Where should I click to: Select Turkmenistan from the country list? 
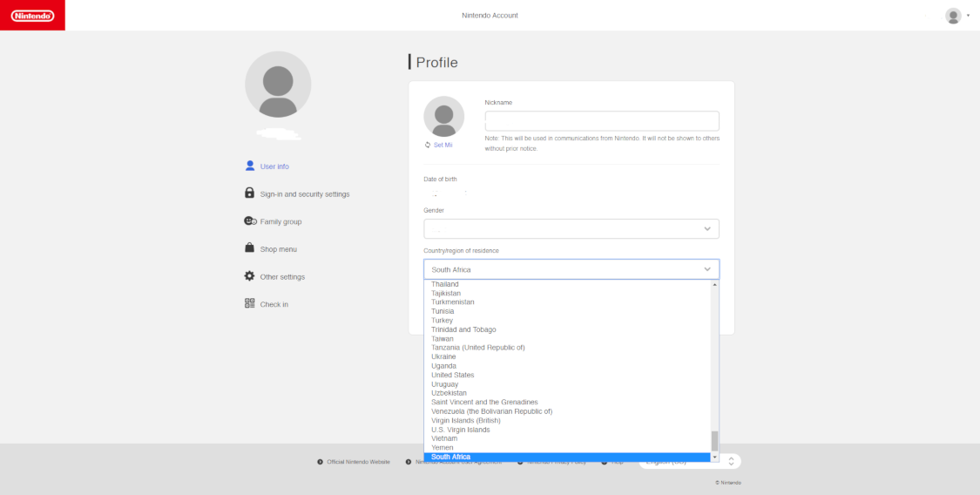[567, 302]
